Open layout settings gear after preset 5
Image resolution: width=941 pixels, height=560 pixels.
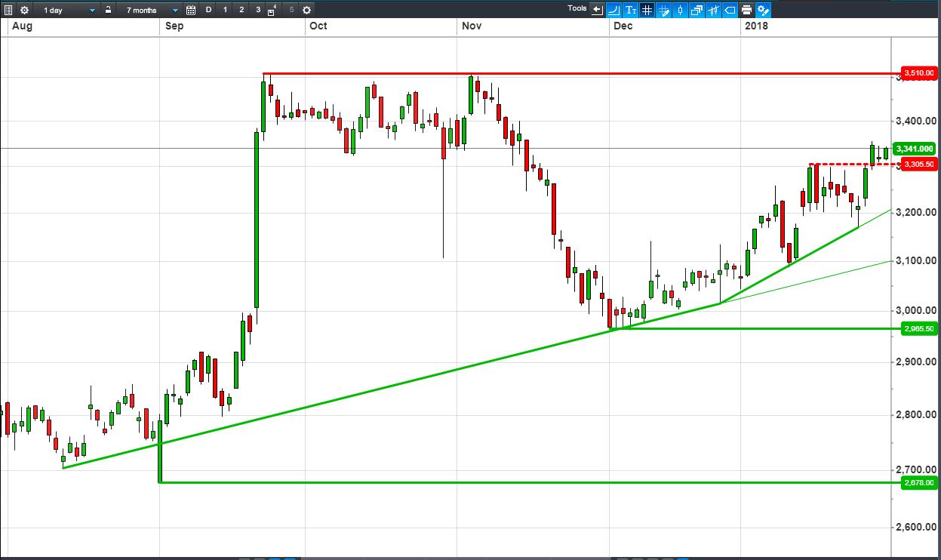(306, 10)
